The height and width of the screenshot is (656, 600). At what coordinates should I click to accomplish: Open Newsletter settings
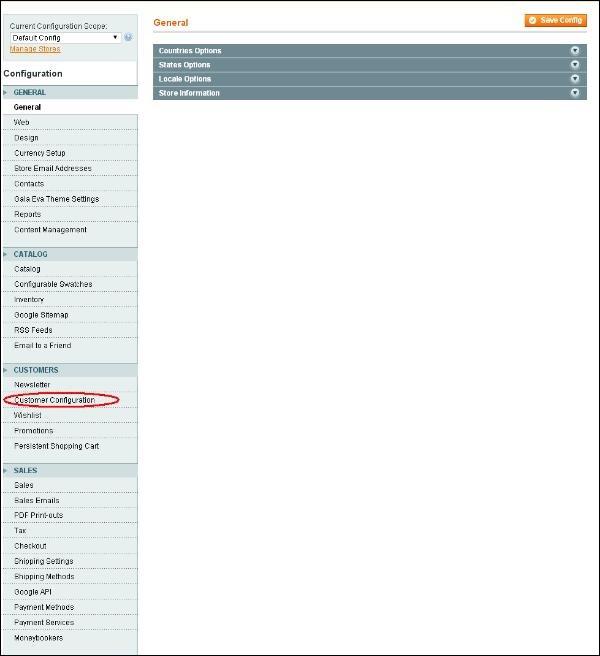pos(32,384)
